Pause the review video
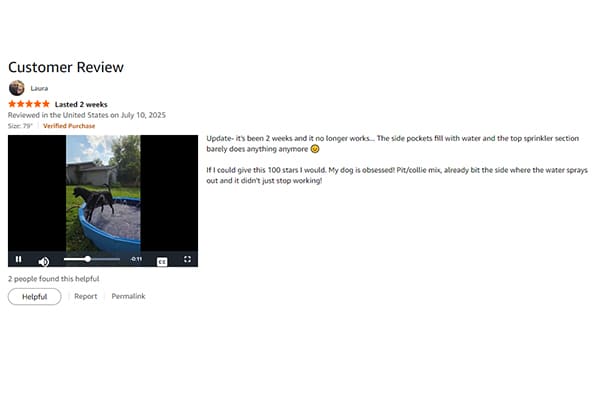 click(18, 259)
